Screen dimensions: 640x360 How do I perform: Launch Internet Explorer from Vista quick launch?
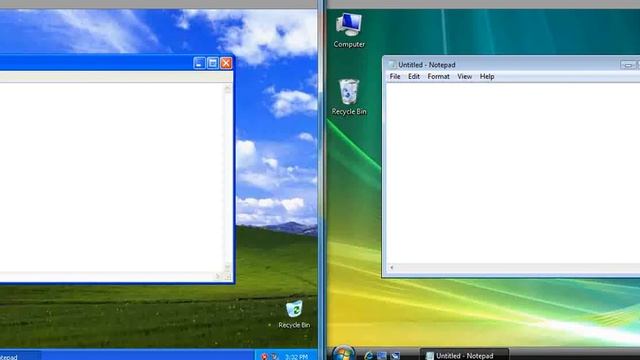(369, 356)
